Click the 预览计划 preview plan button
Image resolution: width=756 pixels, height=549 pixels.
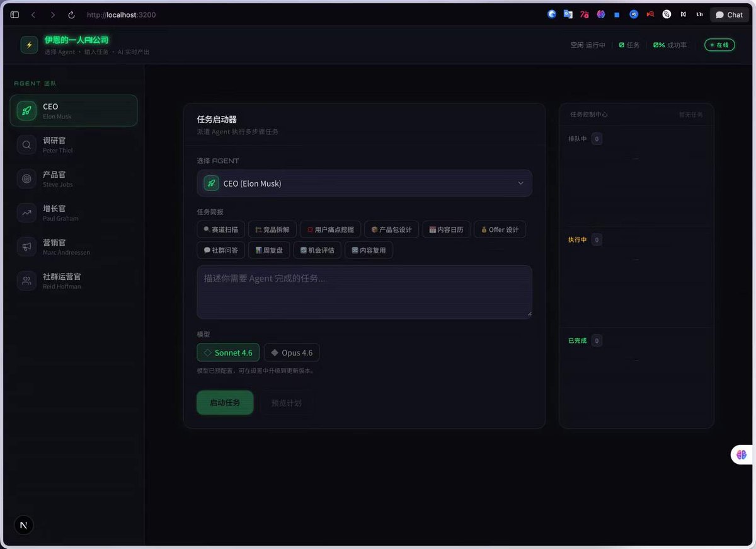(x=286, y=402)
